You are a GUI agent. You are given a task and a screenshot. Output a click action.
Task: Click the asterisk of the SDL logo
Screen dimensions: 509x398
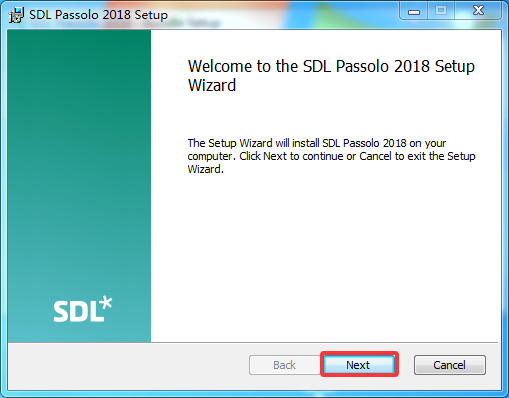tap(106, 303)
